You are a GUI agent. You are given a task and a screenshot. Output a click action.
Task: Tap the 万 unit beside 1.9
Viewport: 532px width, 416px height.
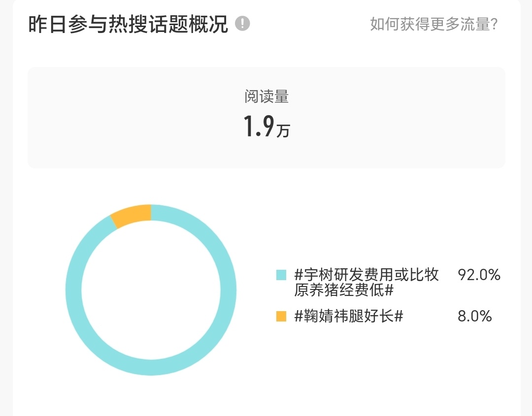pyautogui.click(x=283, y=130)
